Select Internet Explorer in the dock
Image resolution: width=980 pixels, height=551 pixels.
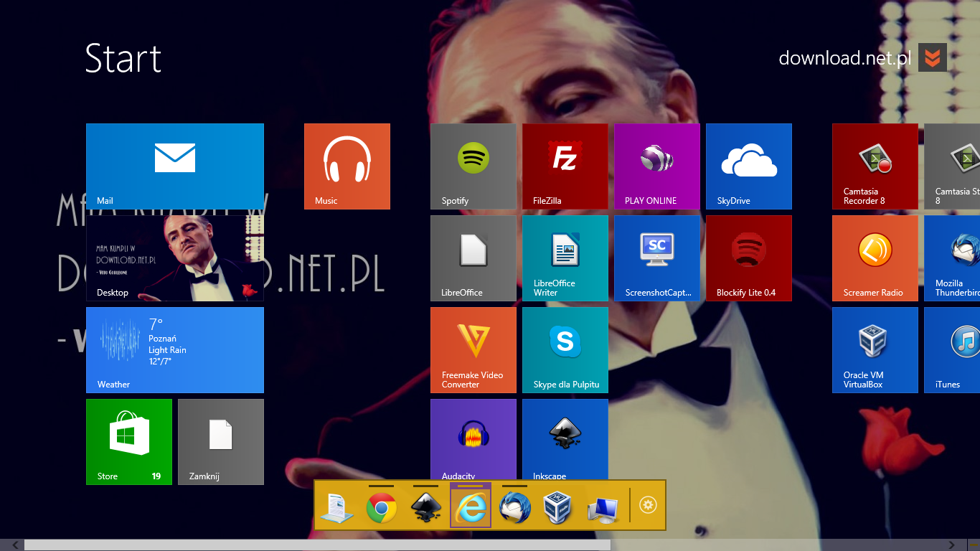coord(471,507)
